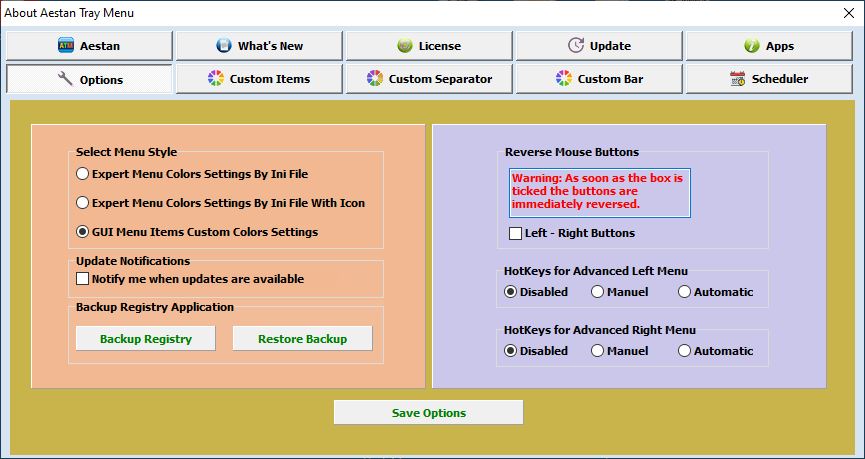
Task: Save the options with Save Options
Action: (x=429, y=413)
